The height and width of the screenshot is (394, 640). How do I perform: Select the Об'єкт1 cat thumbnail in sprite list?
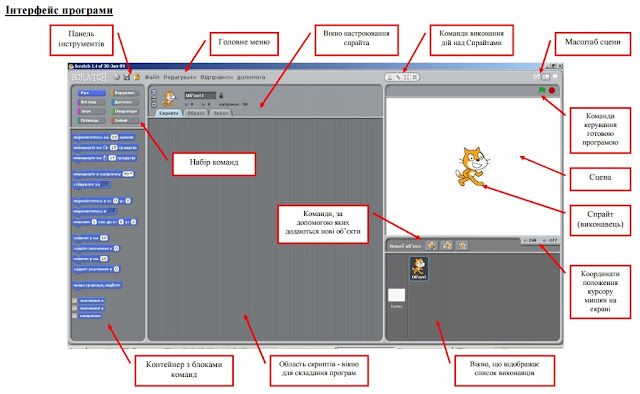[419, 268]
